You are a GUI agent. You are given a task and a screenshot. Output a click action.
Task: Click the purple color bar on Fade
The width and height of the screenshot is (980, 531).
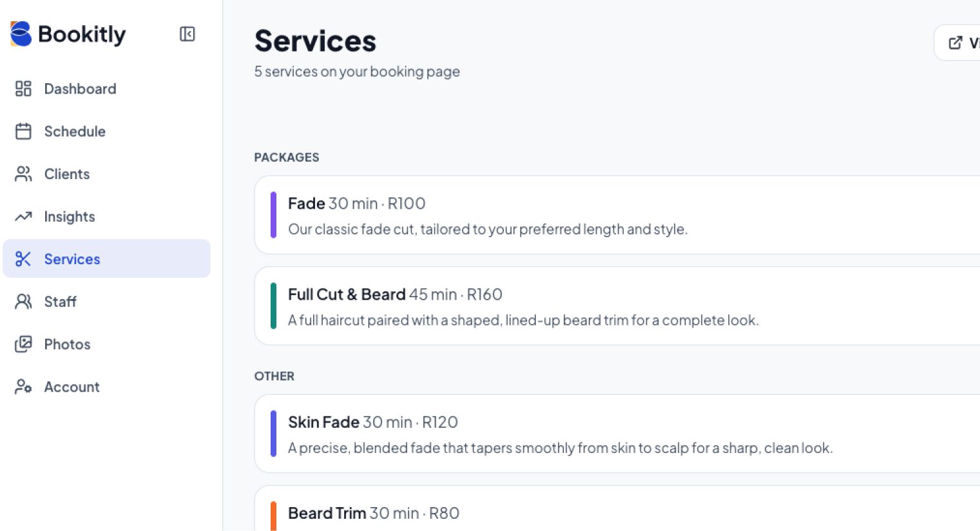click(x=273, y=215)
